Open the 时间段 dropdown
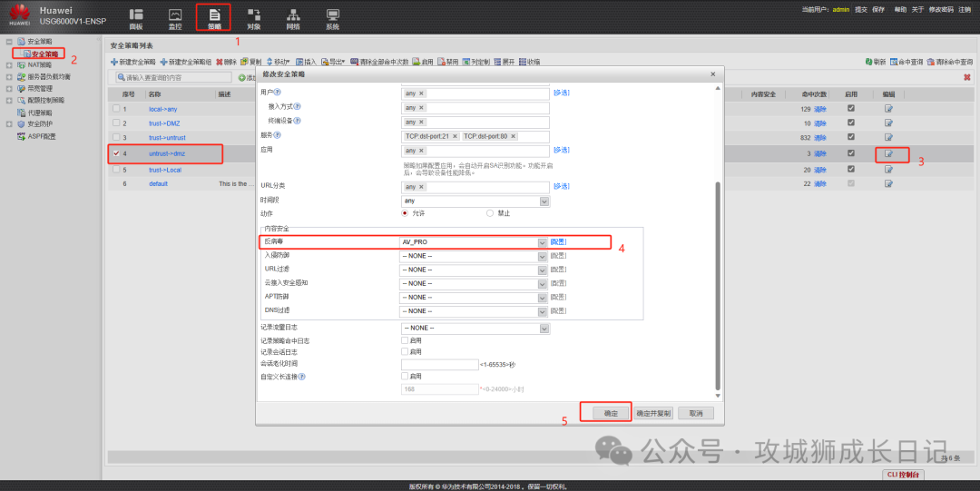Viewport: 980px width, 491px height. [x=544, y=201]
